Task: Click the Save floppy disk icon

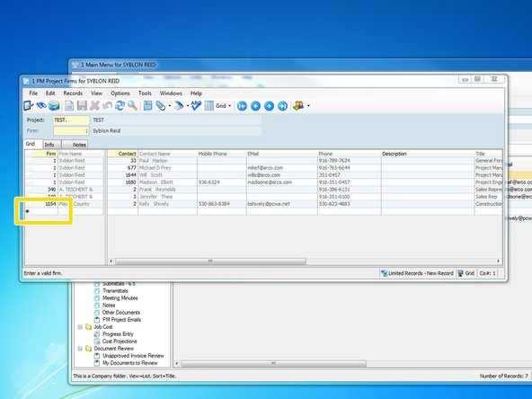Action: point(82,106)
